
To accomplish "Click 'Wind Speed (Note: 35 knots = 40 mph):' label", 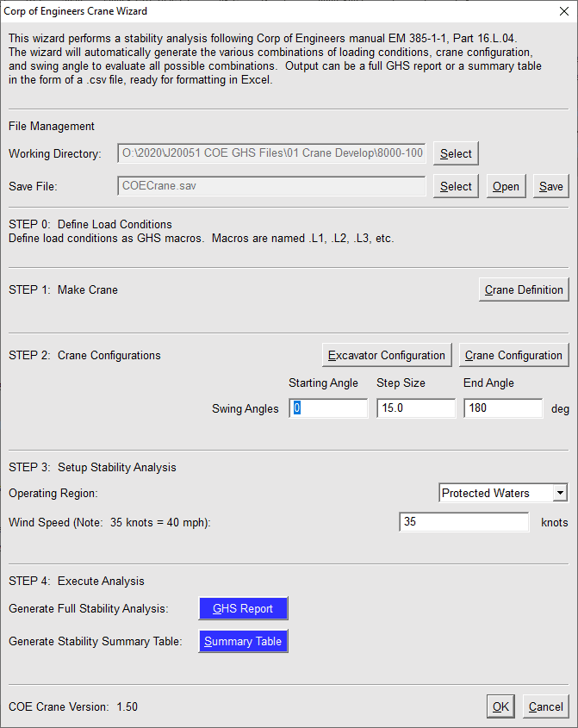I will tap(109, 522).
